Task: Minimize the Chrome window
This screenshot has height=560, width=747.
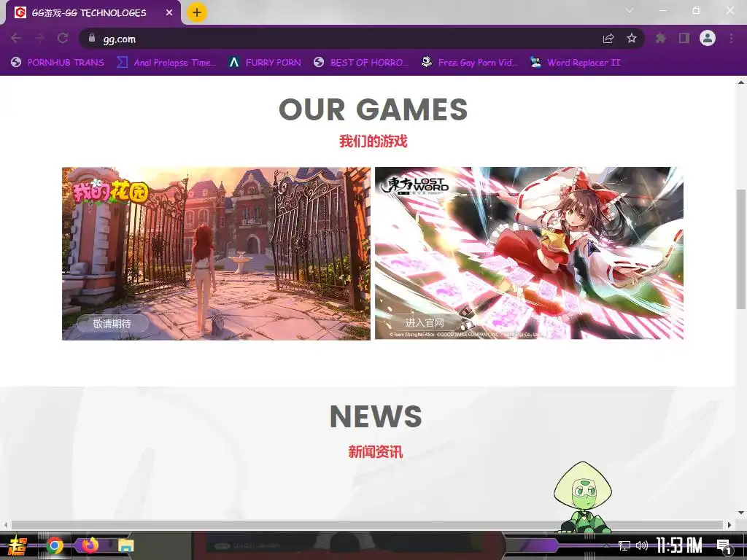Action: click(662, 10)
